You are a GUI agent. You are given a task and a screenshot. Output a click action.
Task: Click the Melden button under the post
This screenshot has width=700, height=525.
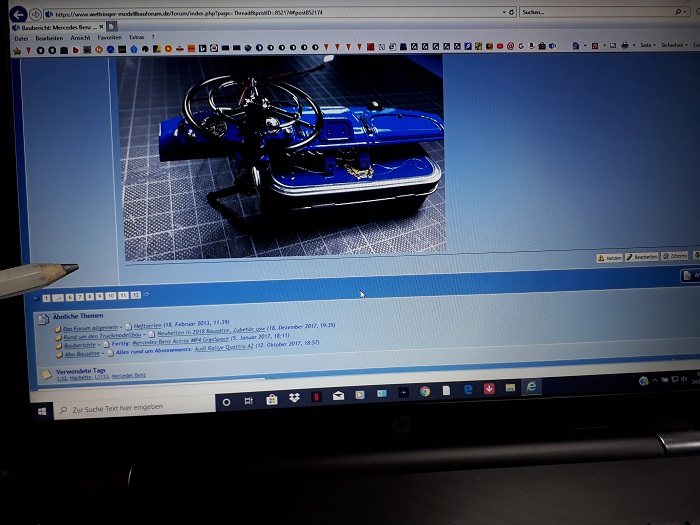609,257
